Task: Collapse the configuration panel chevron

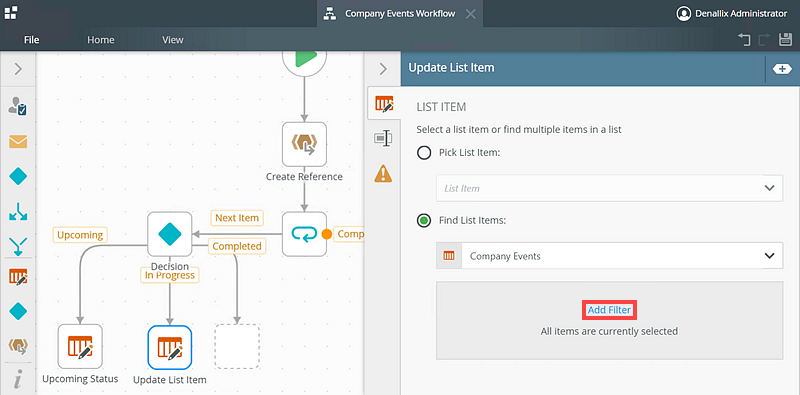Action: pos(384,69)
